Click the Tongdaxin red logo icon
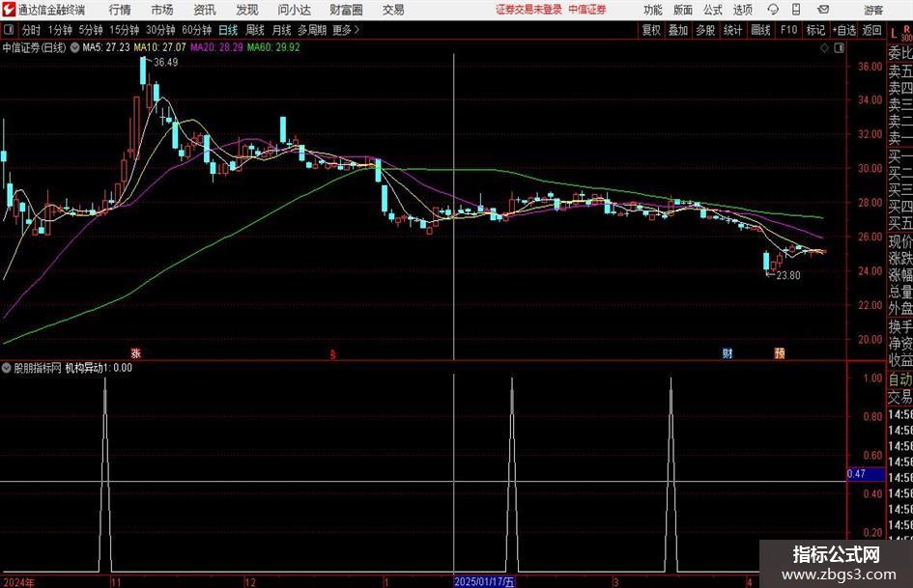 click(x=9, y=10)
